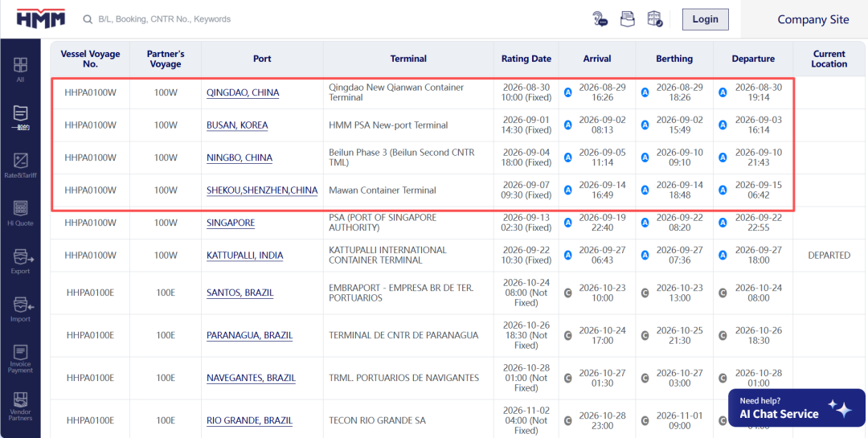Open the NINGBO, CHINA port link

(240, 158)
